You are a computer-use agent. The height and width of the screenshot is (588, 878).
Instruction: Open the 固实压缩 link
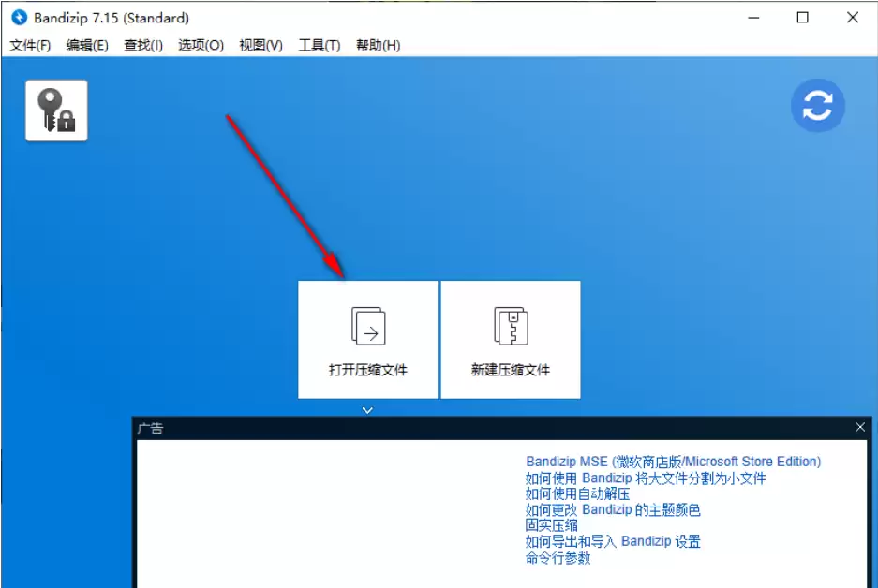pos(552,525)
